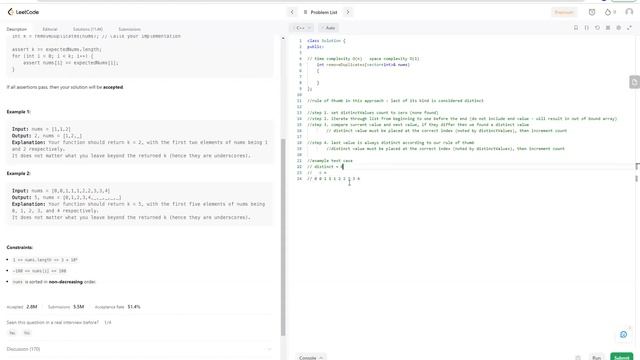This screenshot has width=640, height=360.
Task: Submit the solution
Action: coord(621,357)
